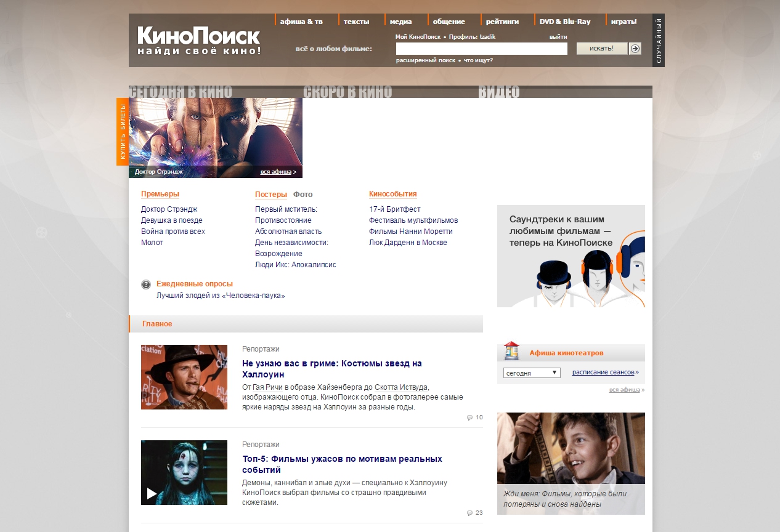This screenshot has width=780, height=532.
Task: Open Доктор Стрэндж in the Премьеры list
Action: (x=169, y=209)
